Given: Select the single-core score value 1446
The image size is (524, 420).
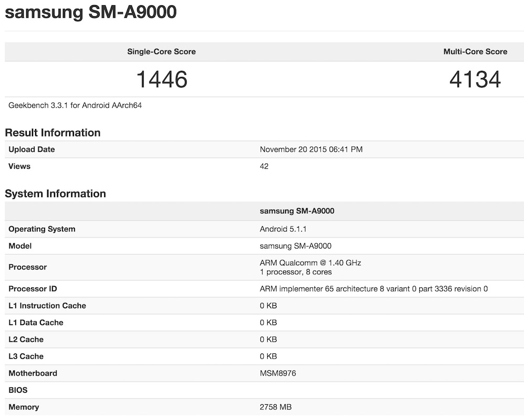Looking at the screenshot, I should [161, 79].
